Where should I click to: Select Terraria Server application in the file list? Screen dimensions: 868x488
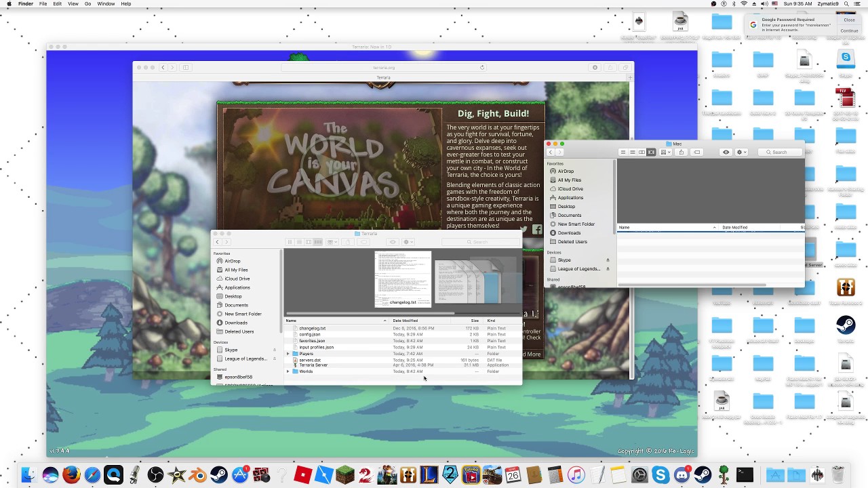click(x=403, y=365)
